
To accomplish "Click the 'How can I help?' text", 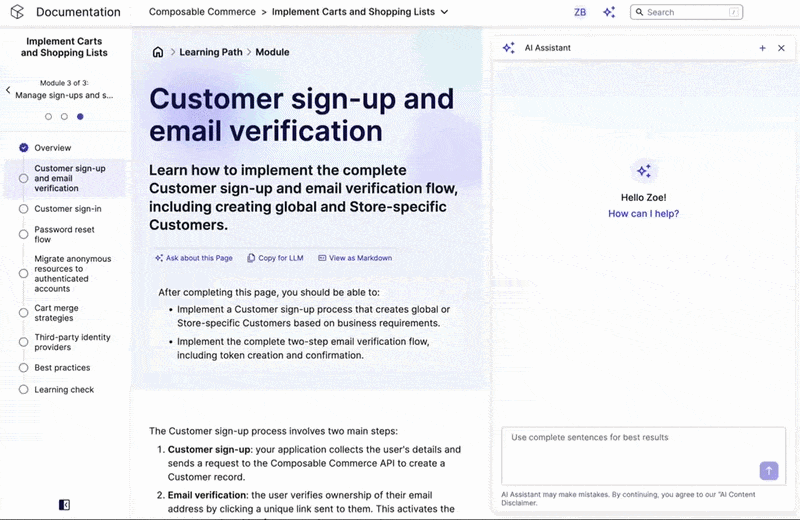I will pyautogui.click(x=643, y=214).
